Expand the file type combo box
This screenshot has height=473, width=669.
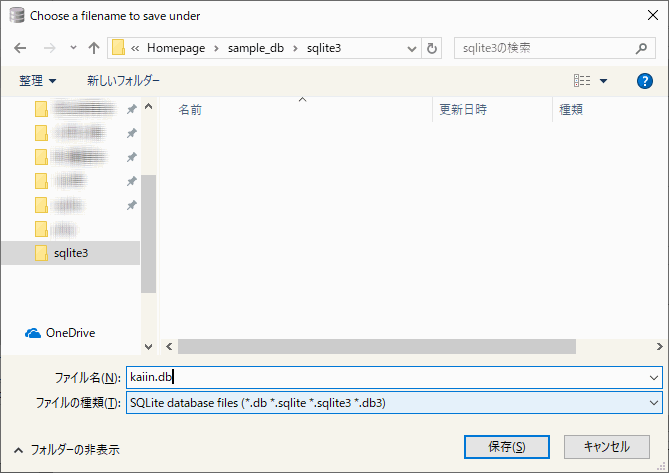click(x=654, y=402)
